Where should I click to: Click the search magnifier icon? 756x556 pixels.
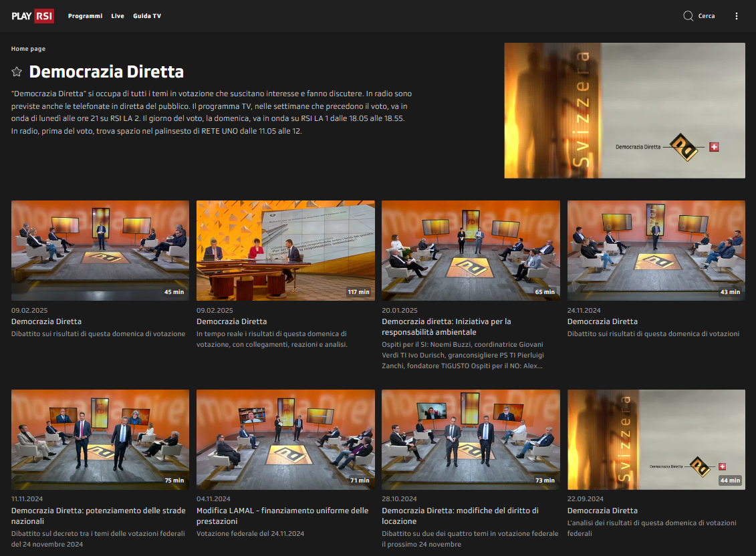pyautogui.click(x=688, y=16)
